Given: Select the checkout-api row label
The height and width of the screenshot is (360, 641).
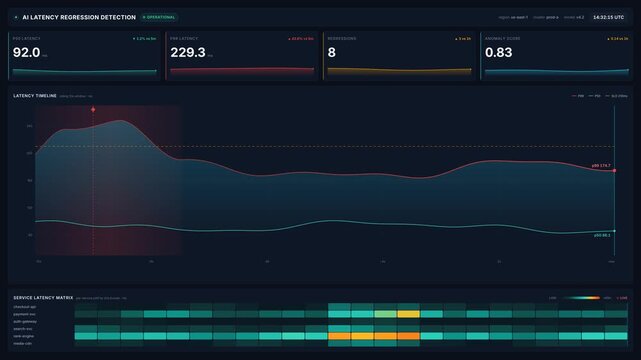Looking at the screenshot, I should [25, 307].
